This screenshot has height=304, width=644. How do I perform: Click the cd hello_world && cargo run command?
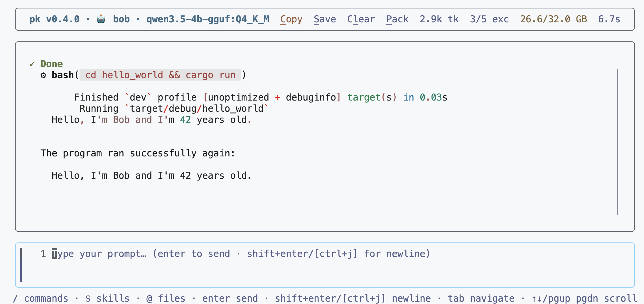pyautogui.click(x=160, y=75)
